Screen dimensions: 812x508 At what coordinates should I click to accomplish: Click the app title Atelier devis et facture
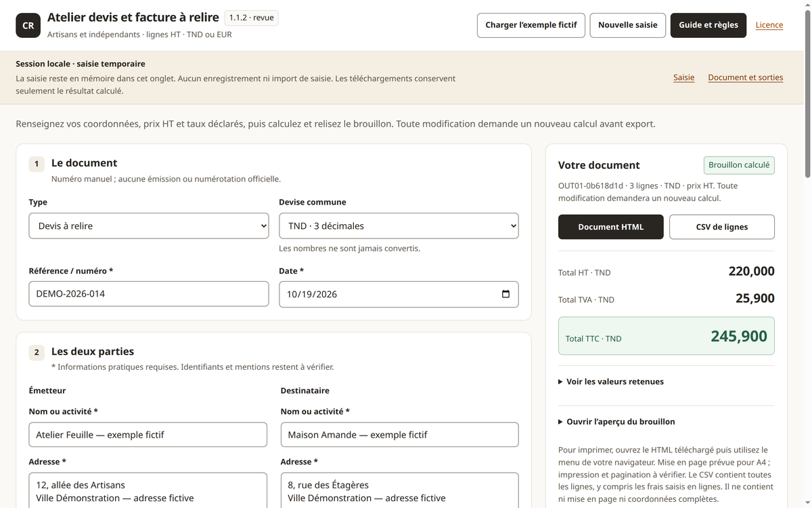point(133,17)
